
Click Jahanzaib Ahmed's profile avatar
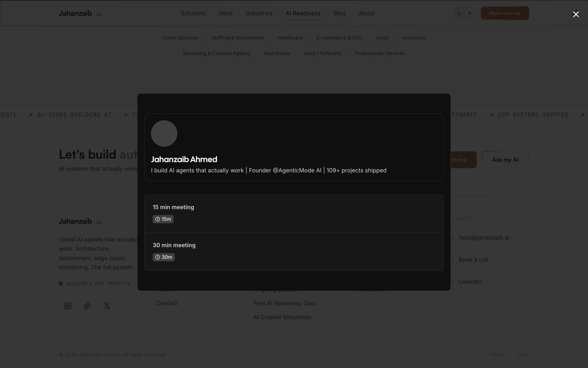(x=164, y=133)
